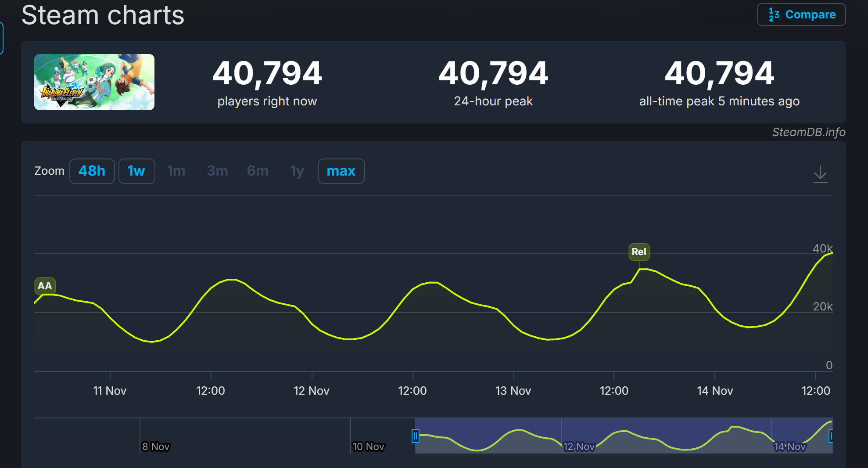The height and width of the screenshot is (468, 868).
Task: Click the AA marker on the chart
Action: click(x=45, y=286)
